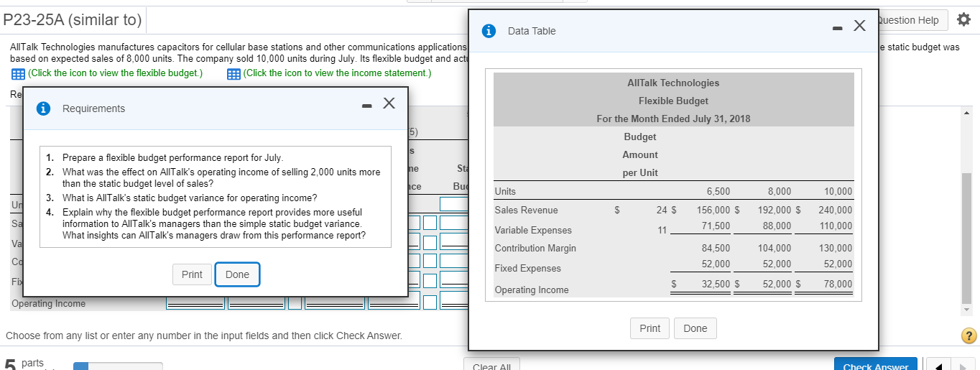Screen dimensions: 980x370
Task: Open the flexible budget table icon
Action: point(17,73)
